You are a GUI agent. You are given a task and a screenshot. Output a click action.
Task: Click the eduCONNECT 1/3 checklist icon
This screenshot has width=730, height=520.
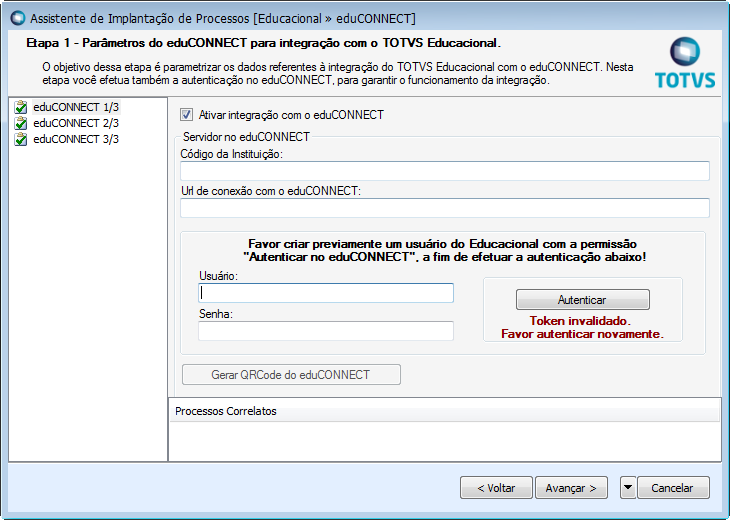(20, 107)
